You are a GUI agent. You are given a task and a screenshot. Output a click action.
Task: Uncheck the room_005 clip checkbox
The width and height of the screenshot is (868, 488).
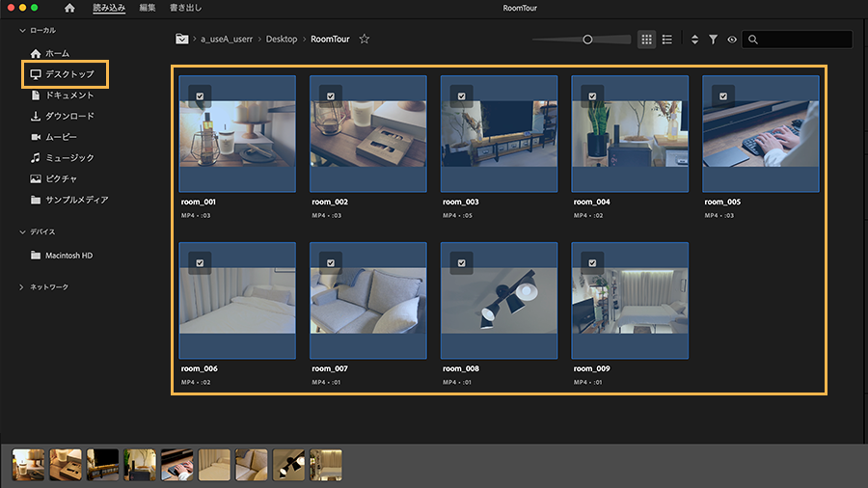click(721, 95)
